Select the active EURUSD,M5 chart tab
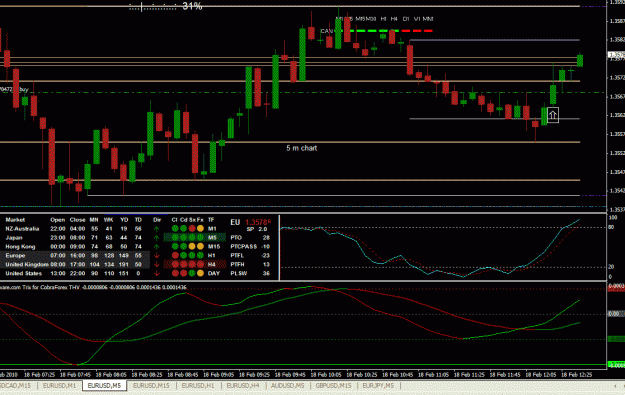Screen dimensions: 625x395 (x=104, y=385)
